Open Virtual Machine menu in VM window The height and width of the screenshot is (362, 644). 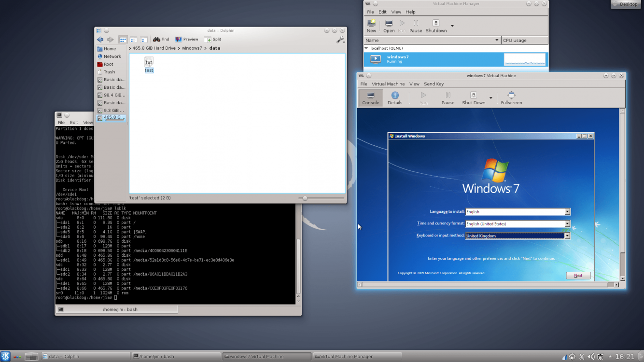click(388, 84)
